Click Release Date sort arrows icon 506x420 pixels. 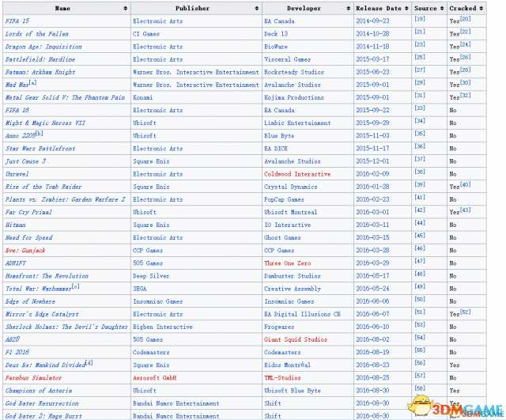point(406,8)
